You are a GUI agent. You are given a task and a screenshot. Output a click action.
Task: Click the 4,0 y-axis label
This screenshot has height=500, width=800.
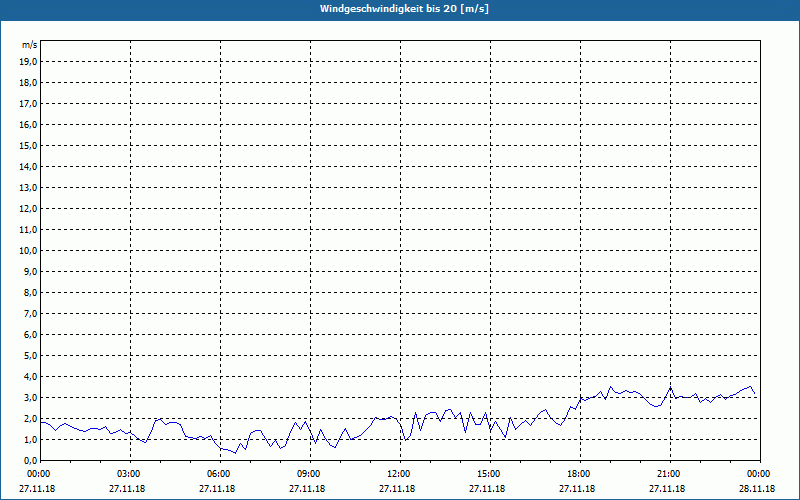pyautogui.click(x=31, y=377)
